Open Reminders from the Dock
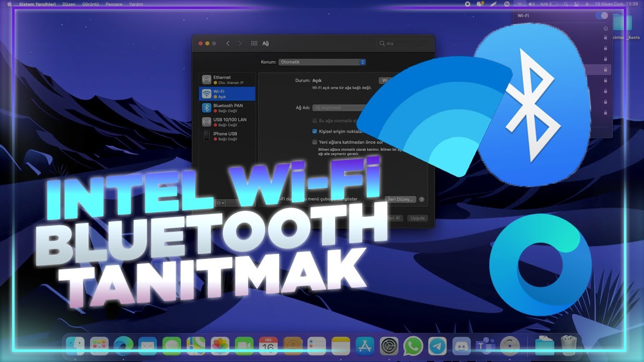The width and height of the screenshot is (644, 362). [x=316, y=346]
